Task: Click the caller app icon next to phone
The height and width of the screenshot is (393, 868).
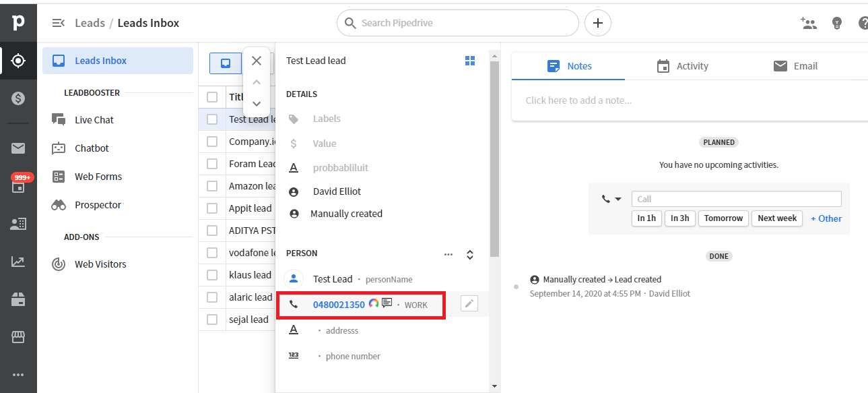Action: (x=374, y=303)
